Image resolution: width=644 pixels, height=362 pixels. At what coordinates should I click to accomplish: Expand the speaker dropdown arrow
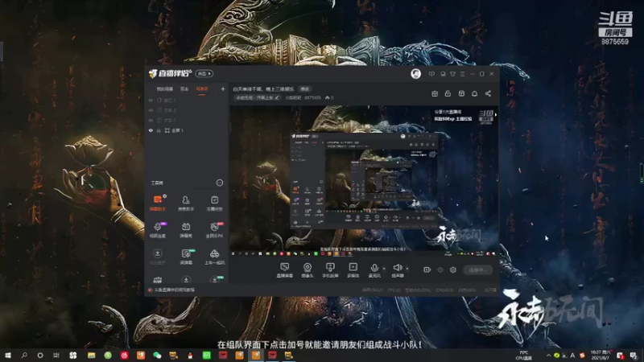(x=407, y=269)
